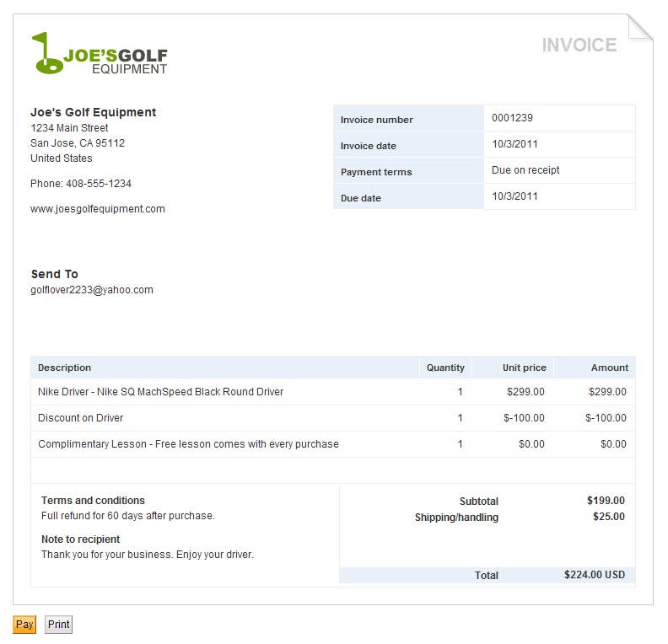
Task: Click the Amount column header
Action: (609, 368)
